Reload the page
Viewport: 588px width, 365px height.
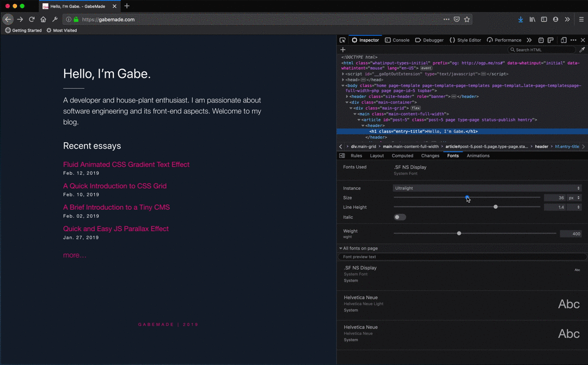(32, 19)
